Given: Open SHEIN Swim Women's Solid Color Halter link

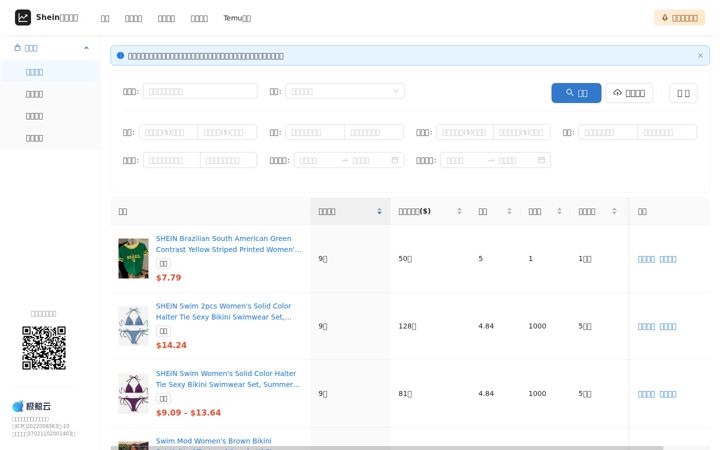Looking at the screenshot, I should tap(228, 379).
